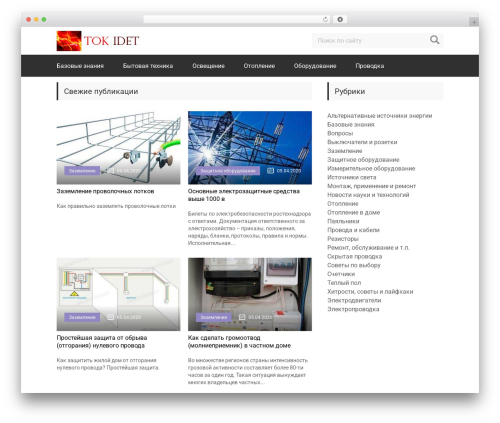Open sidebar category Вопросы
The width and height of the screenshot is (500, 423).
tap(340, 133)
